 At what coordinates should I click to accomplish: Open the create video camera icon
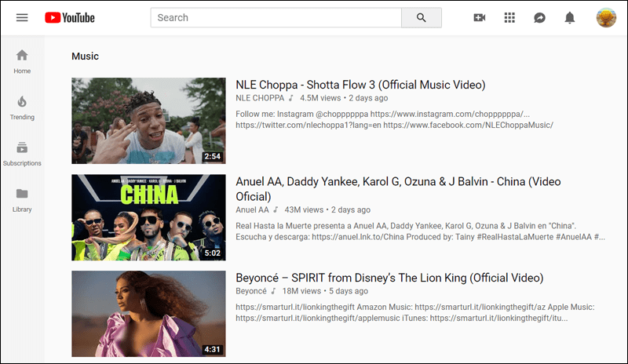click(480, 17)
